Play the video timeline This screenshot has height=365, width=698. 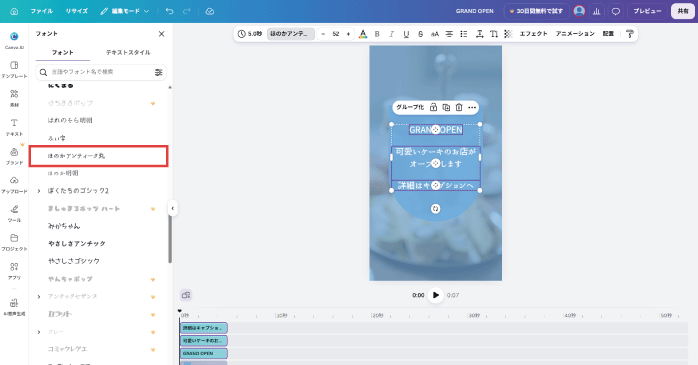435,295
